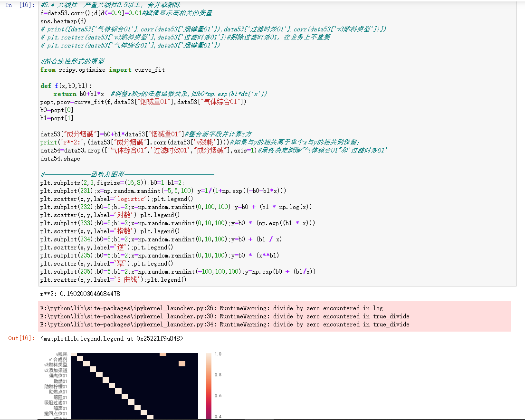
Task: Click the colorbar tick label '0.8'
Action: (x=218, y=375)
